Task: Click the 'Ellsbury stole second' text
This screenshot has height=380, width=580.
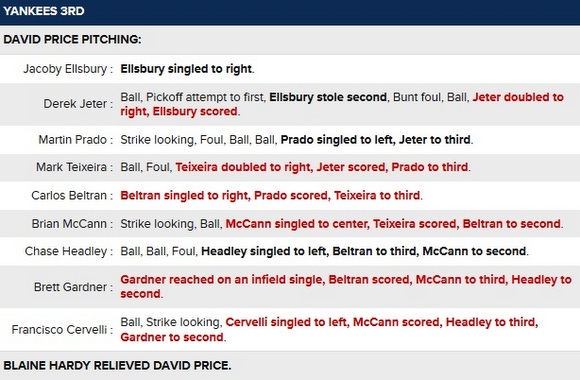Action: pos(328,97)
